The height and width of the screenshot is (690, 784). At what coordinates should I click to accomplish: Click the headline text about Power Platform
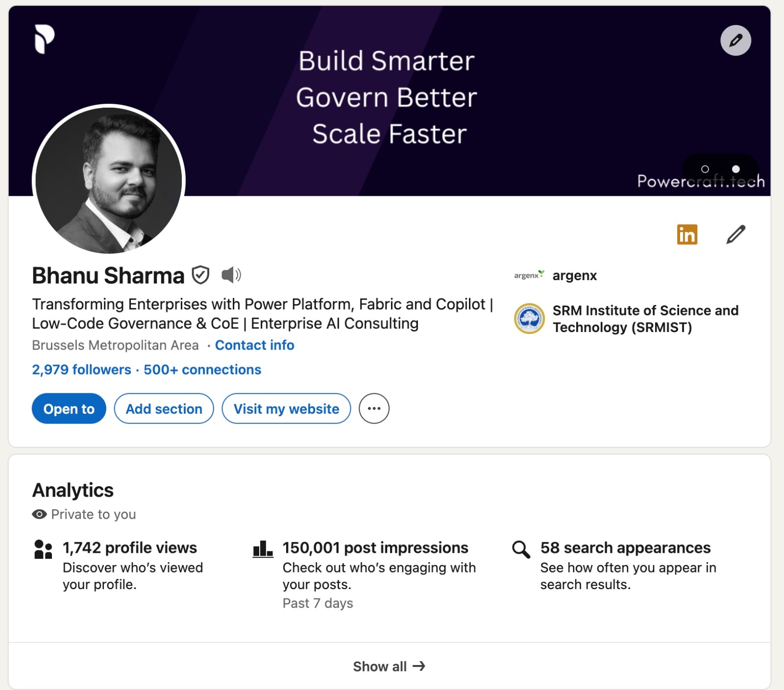point(262,314)
